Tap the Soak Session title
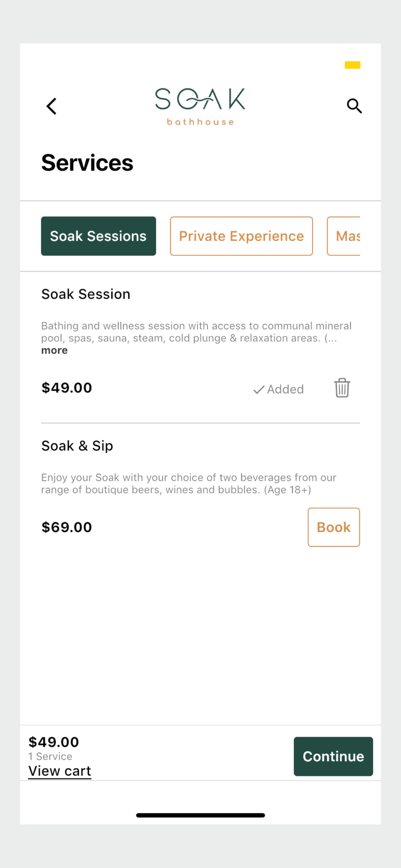Viewport: 401px width, 868px height. [x=86, y=294]
